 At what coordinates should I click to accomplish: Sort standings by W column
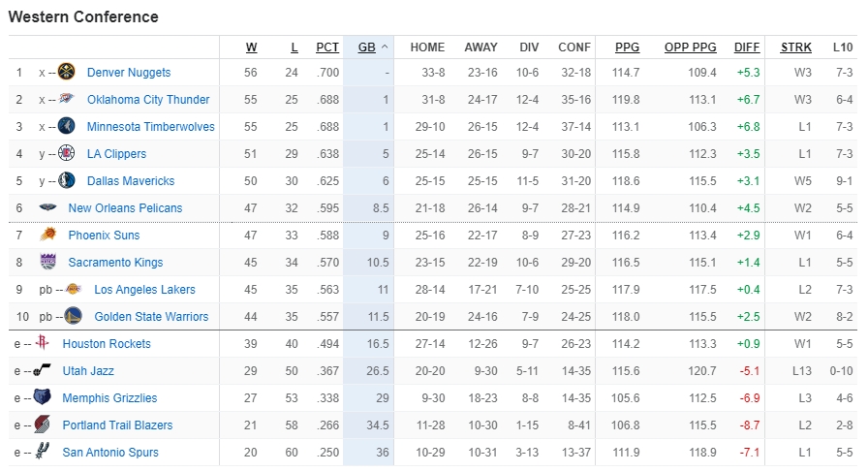[251, 47]
